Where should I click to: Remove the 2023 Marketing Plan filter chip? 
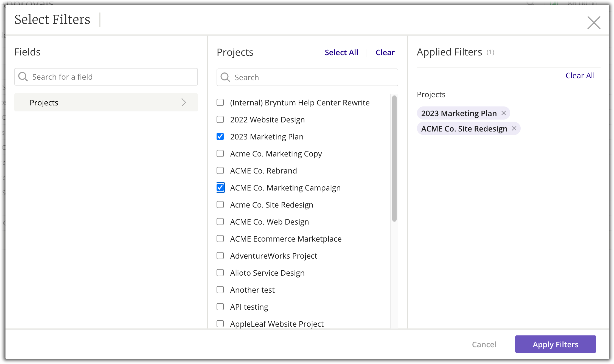[504, 113]
